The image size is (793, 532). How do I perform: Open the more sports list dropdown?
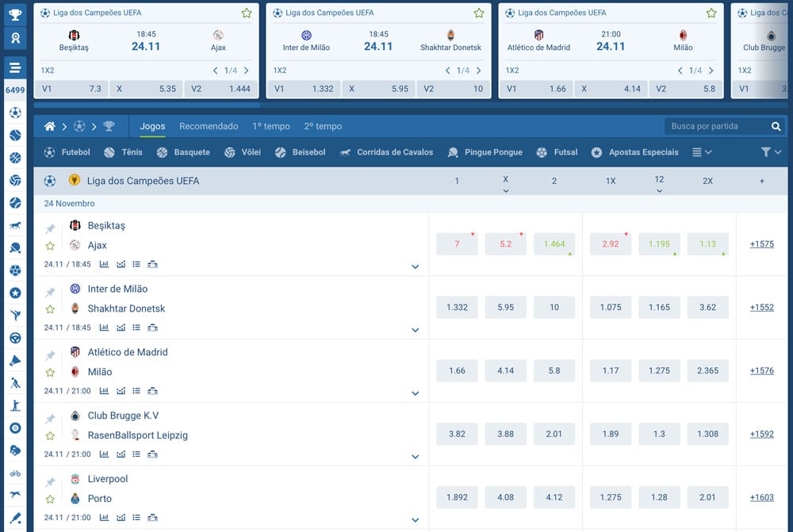click(x=702, y=152)
